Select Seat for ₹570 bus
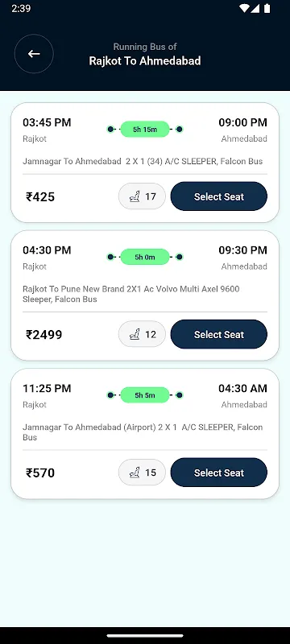Screen dimensions: 290x644 click(219, 473)
